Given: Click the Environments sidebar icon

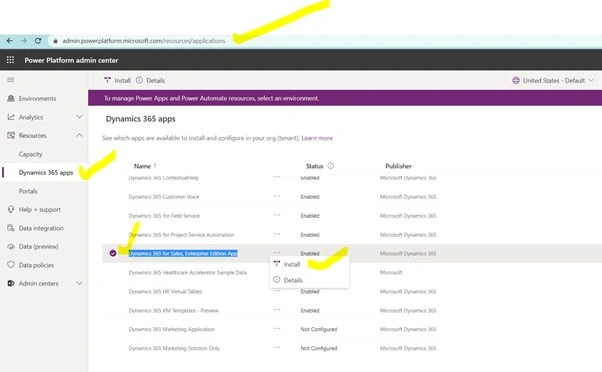Looking at the screenshot, I should 11,99.
